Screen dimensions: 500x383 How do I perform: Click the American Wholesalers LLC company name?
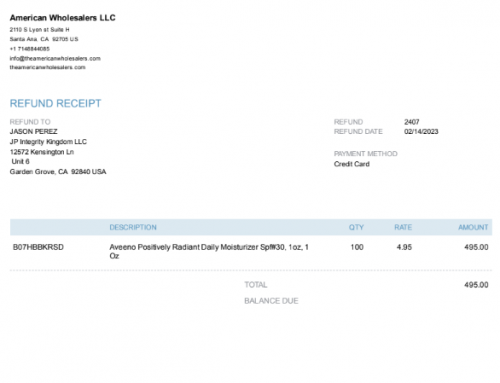[62, 18]
